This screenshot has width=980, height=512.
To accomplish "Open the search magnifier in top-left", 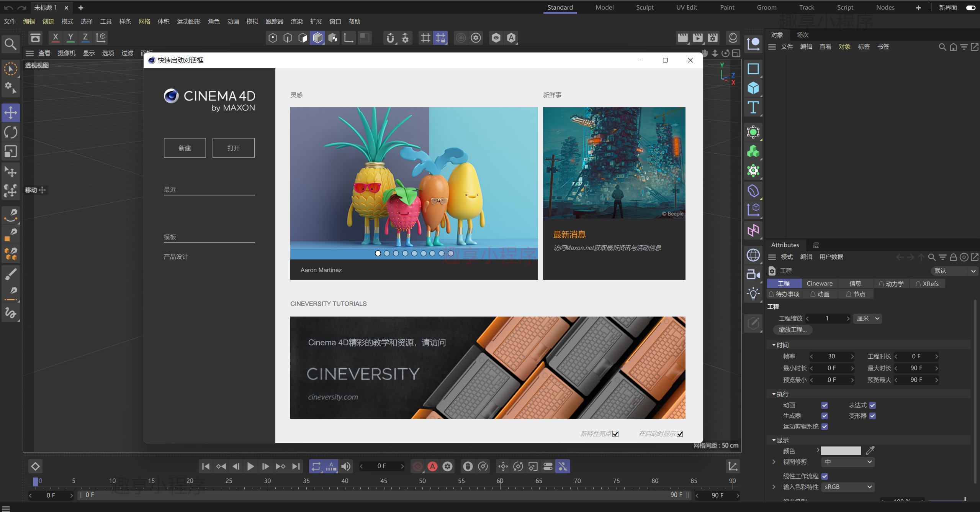I will [x=10, y=44].
